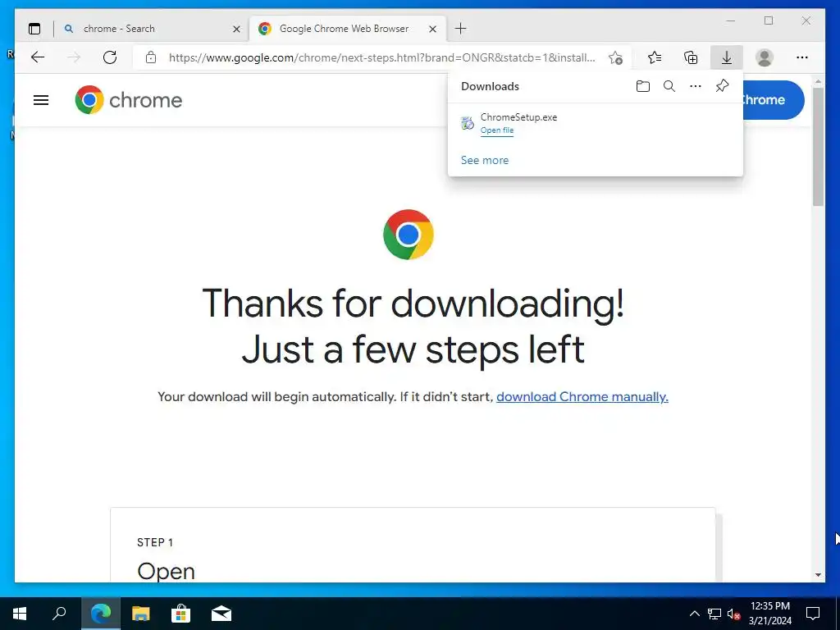Click download Chrome manually link
Image resolution: width=840 pixels, height=630 pixels.
click(582, 397)
